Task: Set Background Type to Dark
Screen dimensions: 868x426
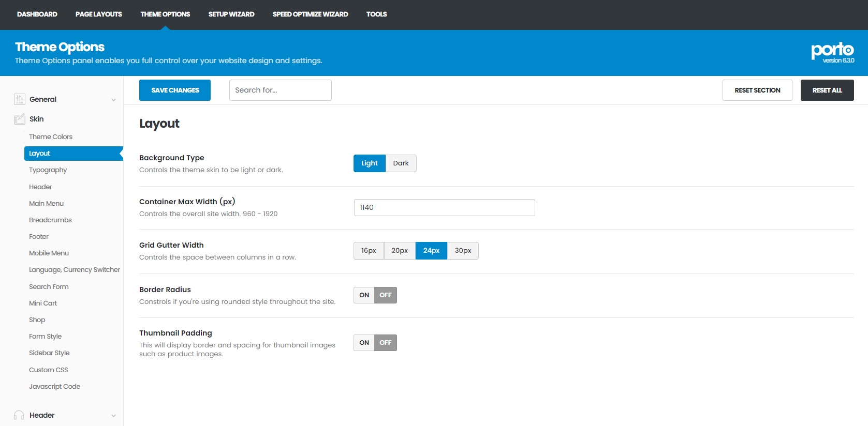Action: pos(401,163)
